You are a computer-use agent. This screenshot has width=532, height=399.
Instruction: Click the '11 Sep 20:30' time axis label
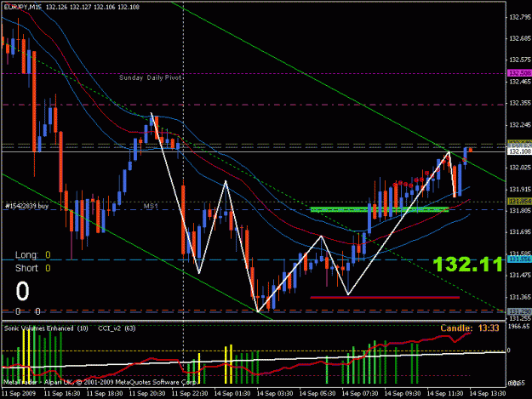tap(147, 393)
